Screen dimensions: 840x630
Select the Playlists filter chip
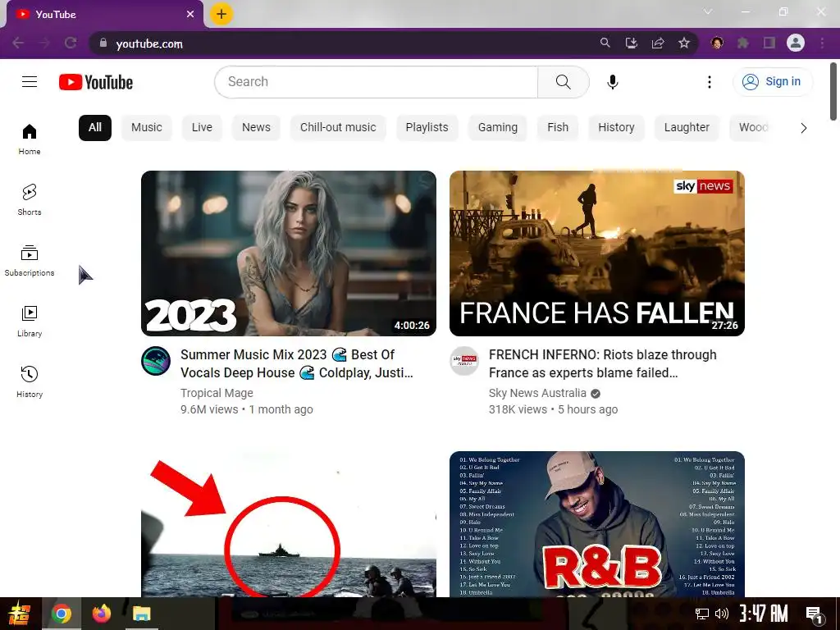click(x=427, y=127)
